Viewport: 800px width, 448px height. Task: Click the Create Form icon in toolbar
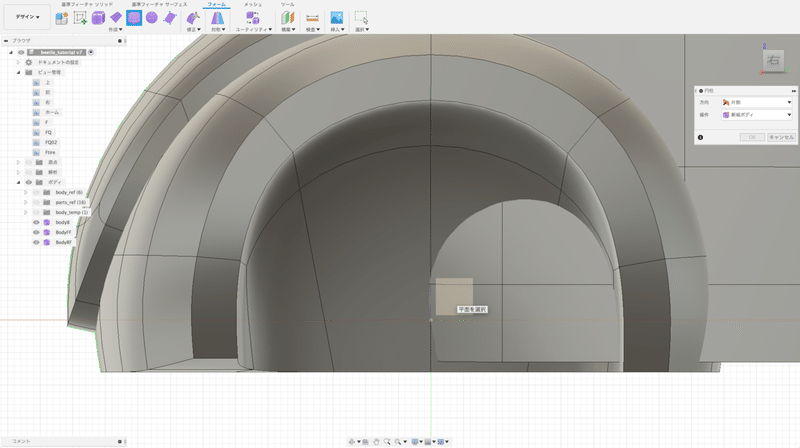click(62, 18)
